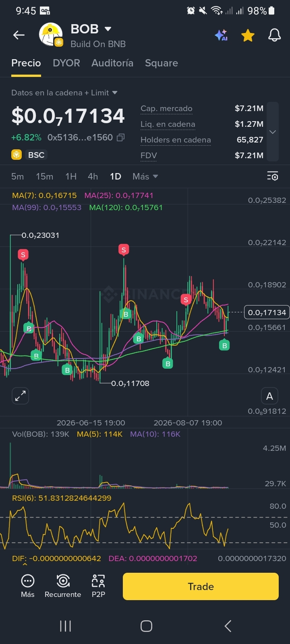
Task: Tap the yellow Trade button
Action: 201,586
